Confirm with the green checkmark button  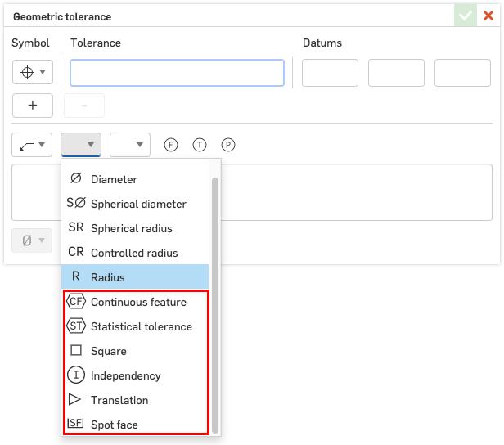466,16
